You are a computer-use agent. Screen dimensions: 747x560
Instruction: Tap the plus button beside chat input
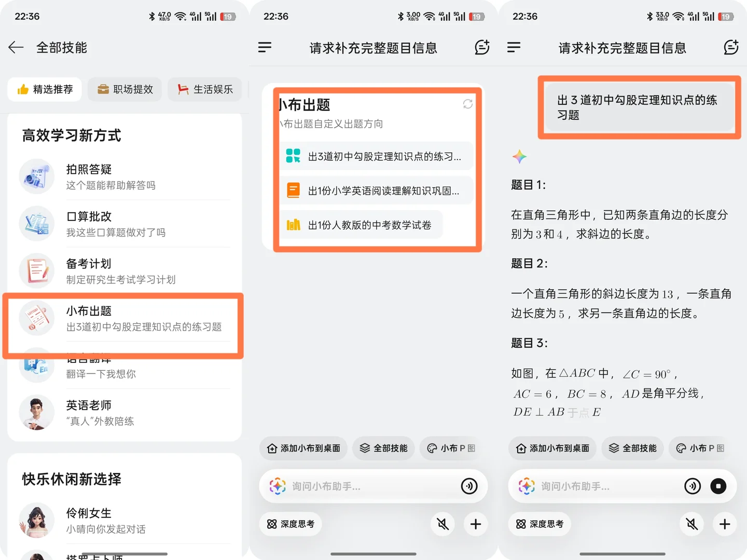(x=476, y=524)
